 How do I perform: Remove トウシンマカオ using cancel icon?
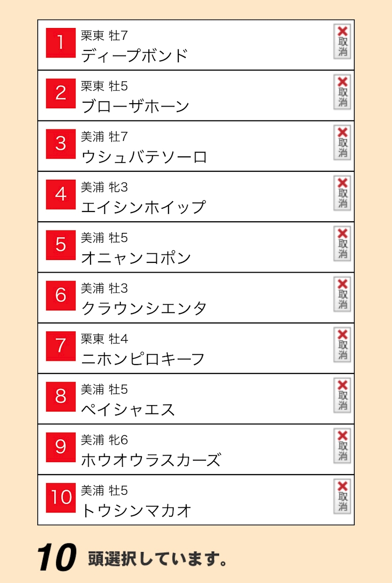click(342, 497)
